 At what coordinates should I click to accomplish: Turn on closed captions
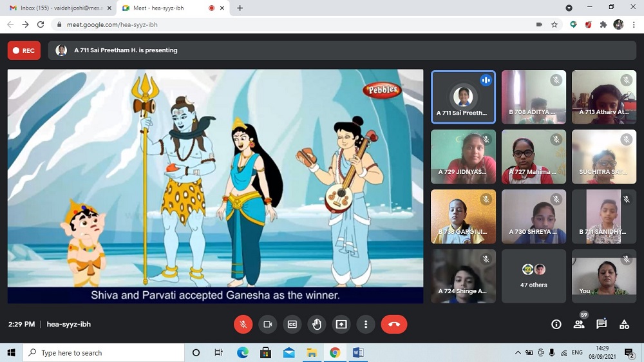pos(292,325)
